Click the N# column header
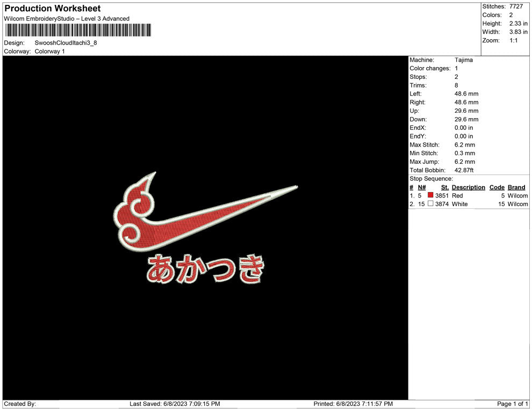This screenshot has height=409, width=532. [422, 187]
